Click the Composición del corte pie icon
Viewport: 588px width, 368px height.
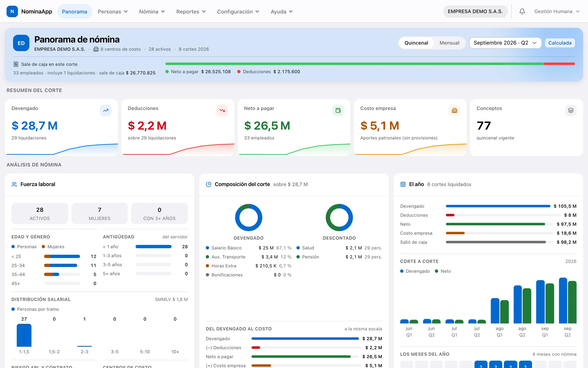click(x=209, y=184)
